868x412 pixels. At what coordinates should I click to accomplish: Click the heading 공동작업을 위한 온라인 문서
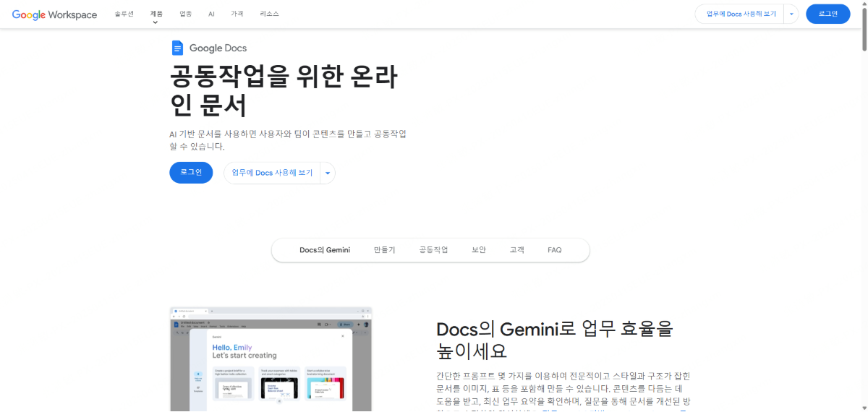[x=284, y=91]
